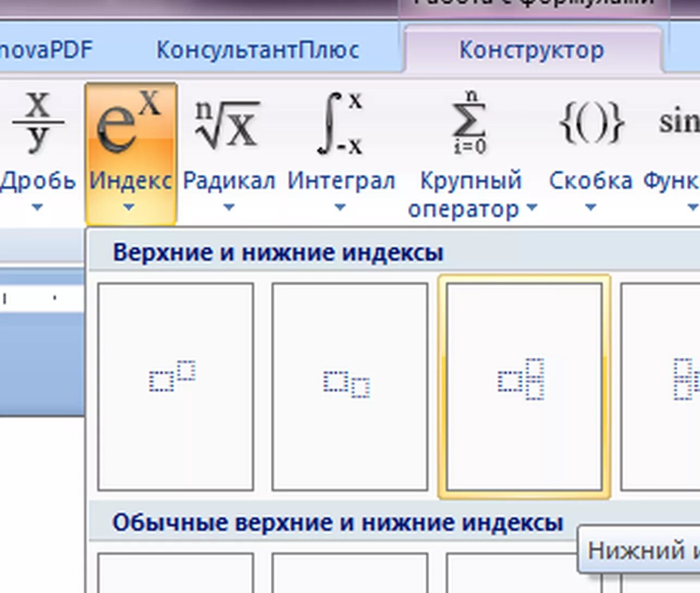Click the Верхние и нижние индексы header
This screenshot has width=700, height=593.
coord(278,253)
